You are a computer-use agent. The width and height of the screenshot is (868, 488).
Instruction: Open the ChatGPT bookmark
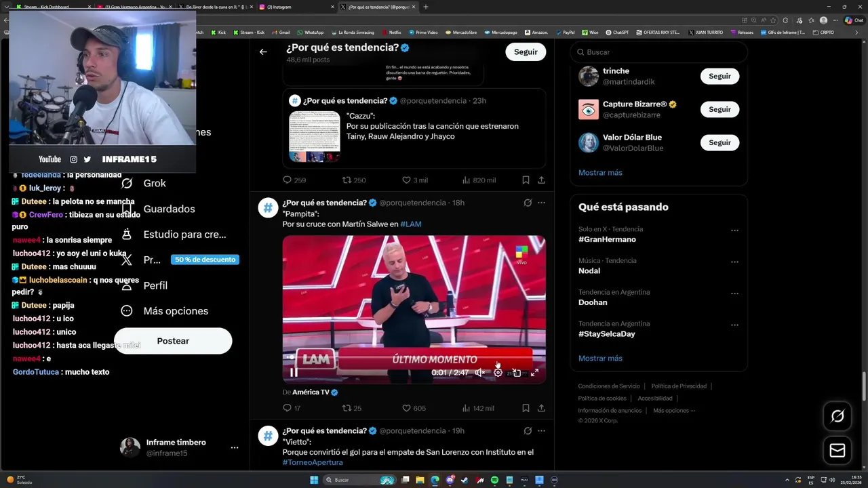tap(616, 32)
